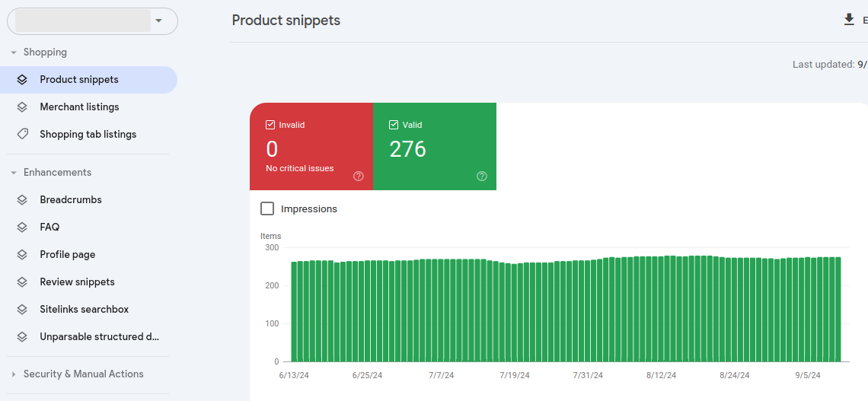Click the download export icon at top right

[849, 20]
